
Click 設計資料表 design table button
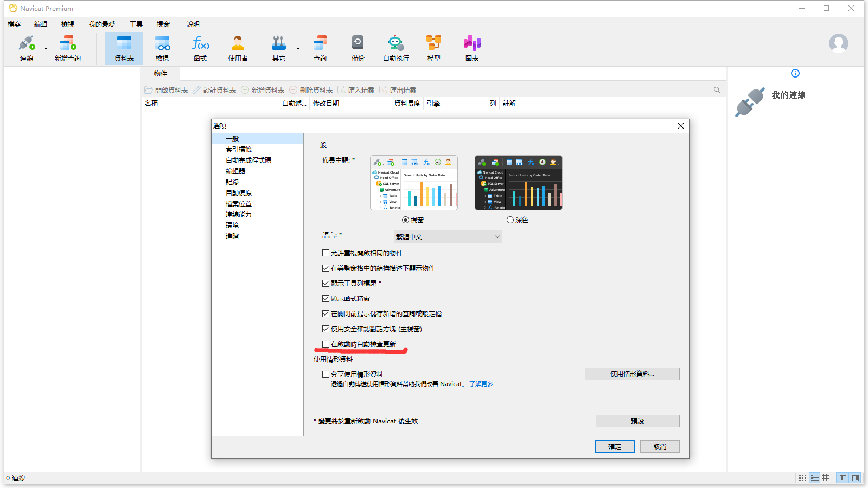click(x=214, y=90)
